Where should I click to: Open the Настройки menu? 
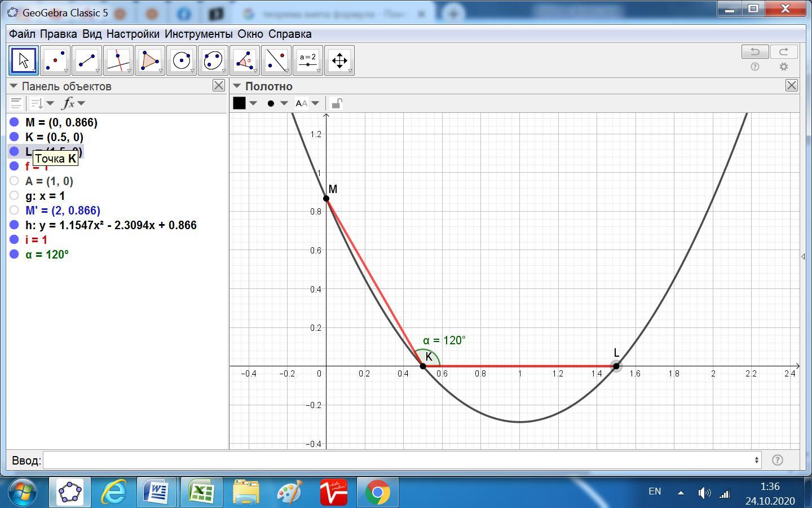pos(133,34)
